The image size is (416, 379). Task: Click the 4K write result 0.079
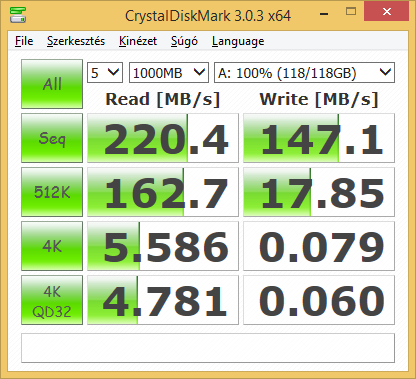(319, 246)
